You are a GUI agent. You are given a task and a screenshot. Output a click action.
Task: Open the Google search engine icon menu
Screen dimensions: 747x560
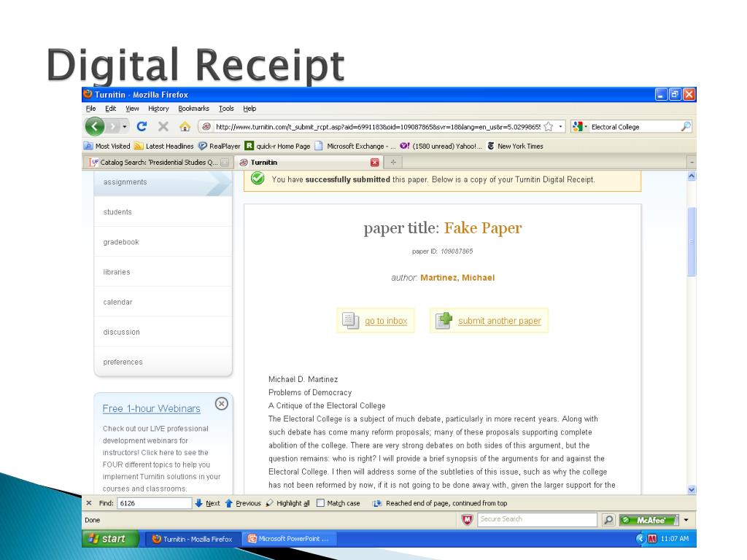580,127
